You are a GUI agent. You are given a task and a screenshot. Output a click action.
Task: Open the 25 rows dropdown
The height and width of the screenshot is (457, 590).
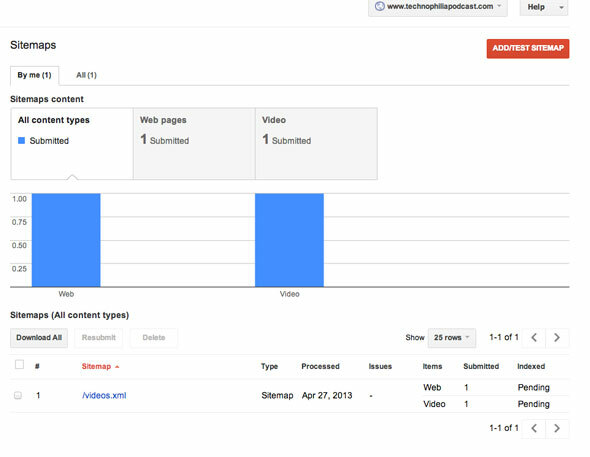click(x=452, y=337)
